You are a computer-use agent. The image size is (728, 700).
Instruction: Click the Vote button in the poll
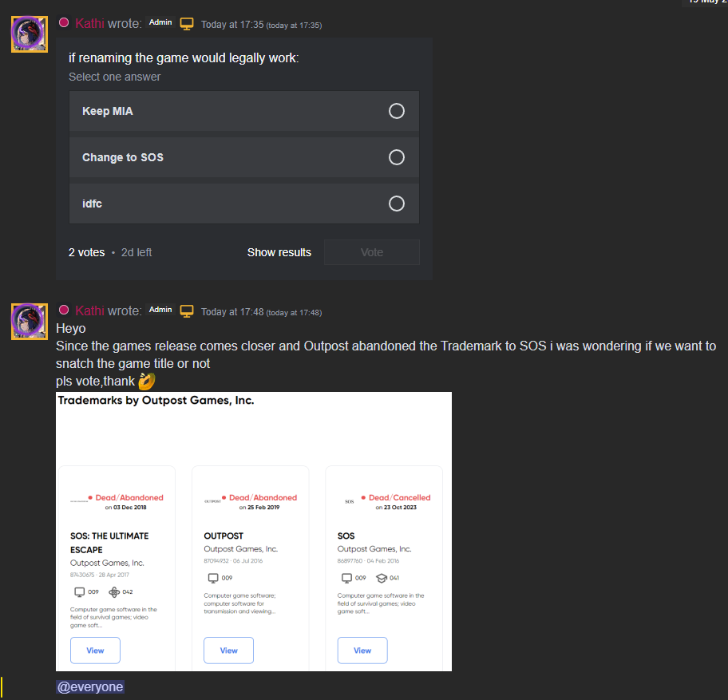pyautogui.click(x=372, y=252)
